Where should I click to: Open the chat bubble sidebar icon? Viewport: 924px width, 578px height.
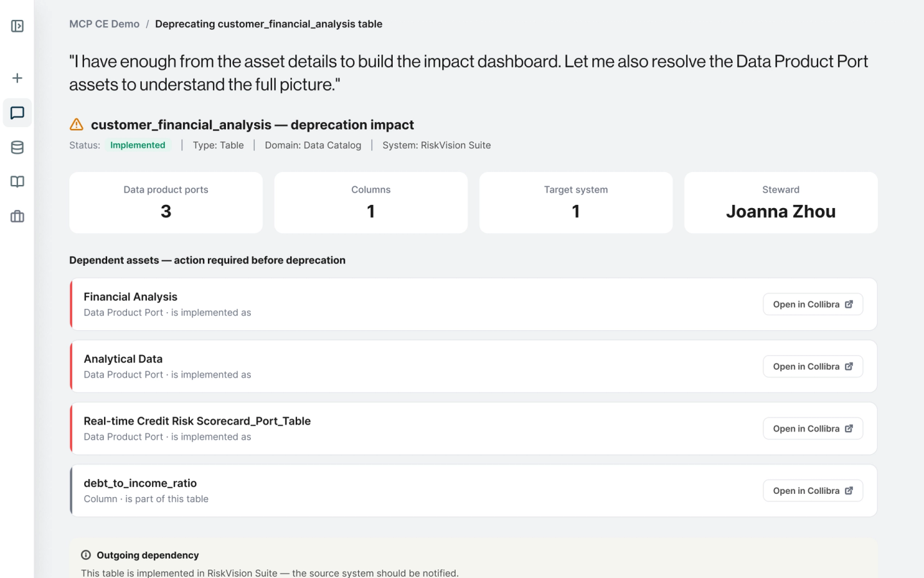point(17,113)
